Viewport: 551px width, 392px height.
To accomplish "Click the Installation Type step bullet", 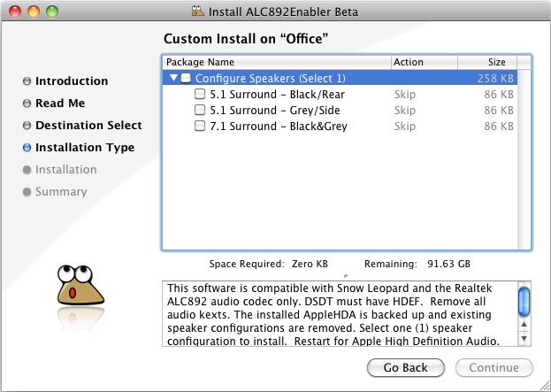I will [27, 148].
